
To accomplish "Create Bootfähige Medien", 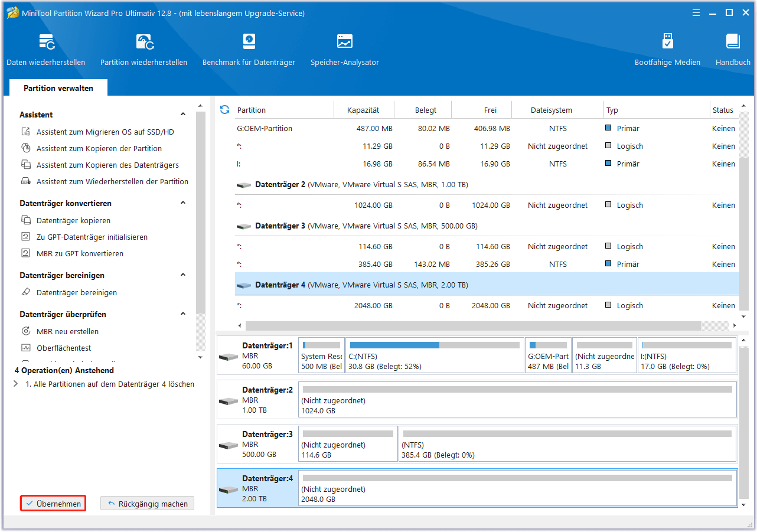I will [x=667, y=50].
